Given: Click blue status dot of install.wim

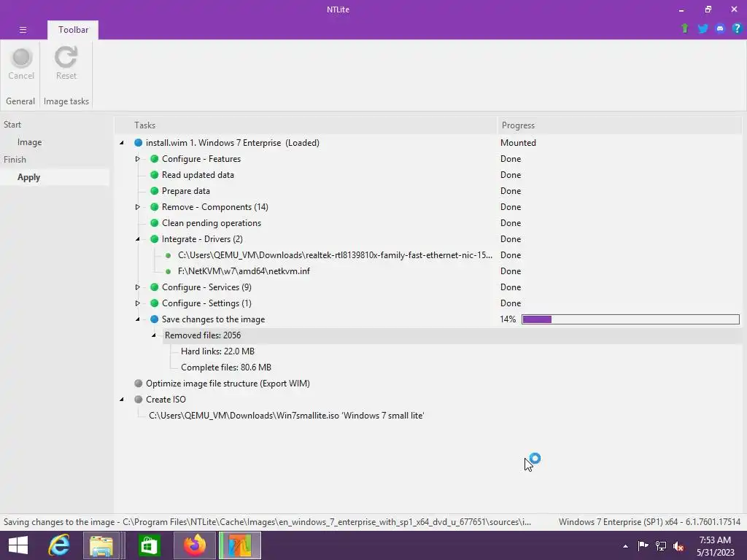Looking at the screenshot, I should [x=138, y=143].
